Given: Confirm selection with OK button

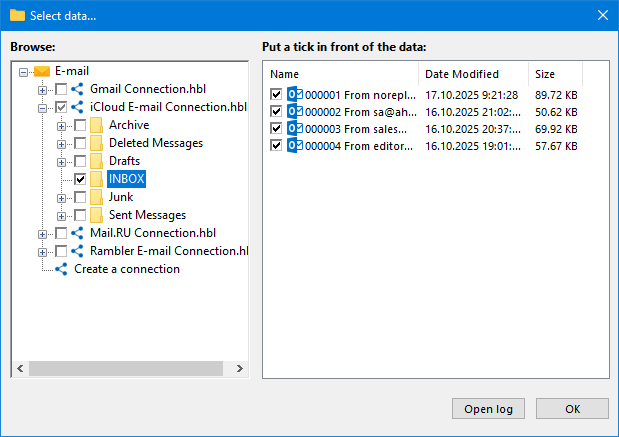Looking at the screenshot, I should [572, 409].
